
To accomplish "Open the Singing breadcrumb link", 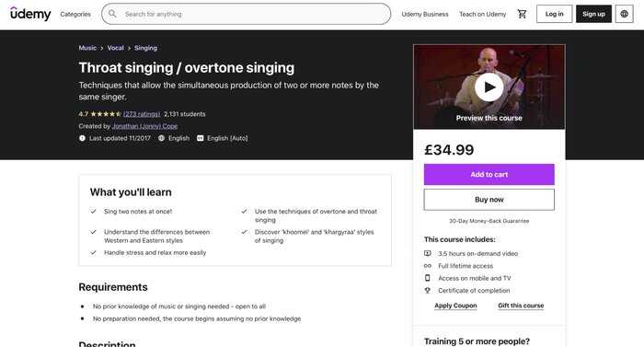I will click(x=145, y=48).
